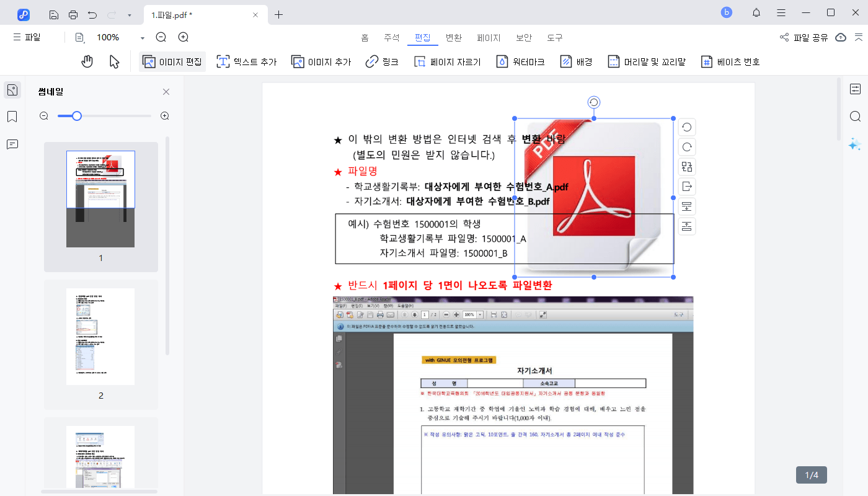
Task: Switch to the 홈 tab
Action: pyautogui.click(x=365, y=37)
